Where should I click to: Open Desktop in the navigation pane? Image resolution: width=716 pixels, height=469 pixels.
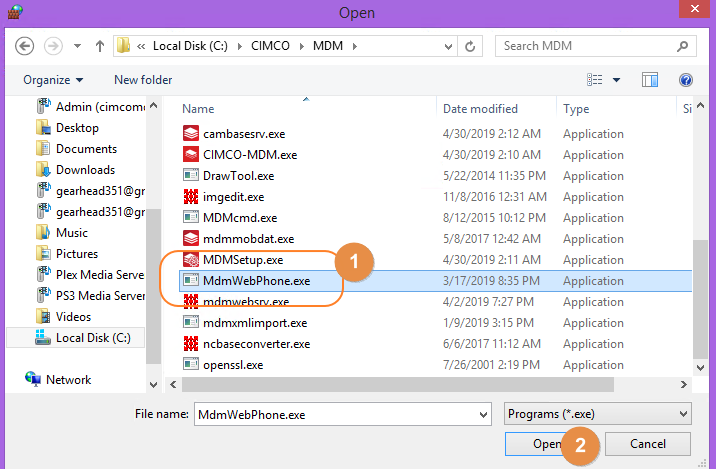tap(67, 128)
